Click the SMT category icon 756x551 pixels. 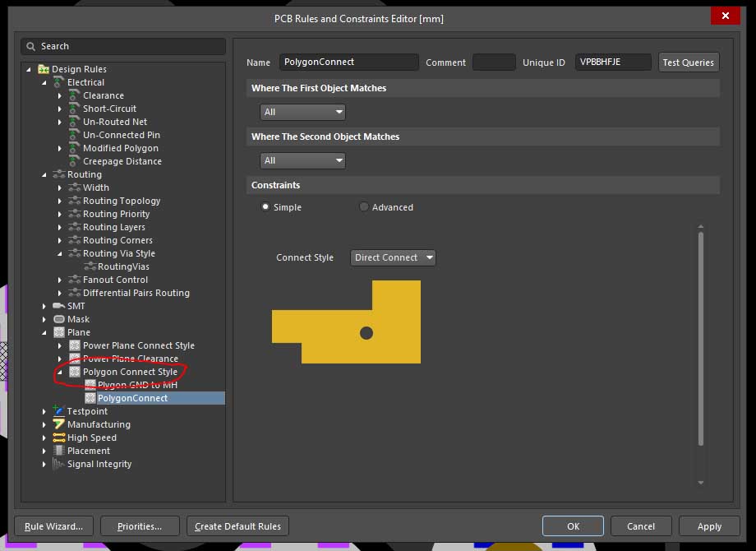58,306
